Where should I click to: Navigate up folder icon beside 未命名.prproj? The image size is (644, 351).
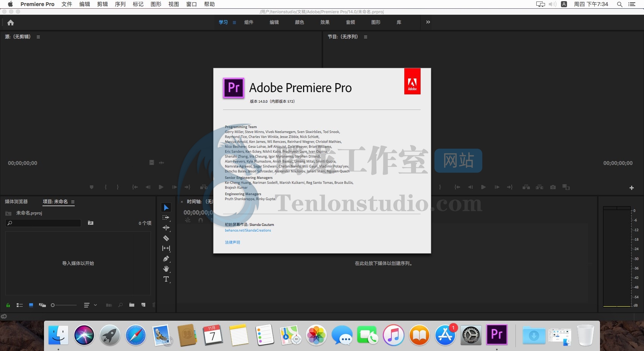8,213
